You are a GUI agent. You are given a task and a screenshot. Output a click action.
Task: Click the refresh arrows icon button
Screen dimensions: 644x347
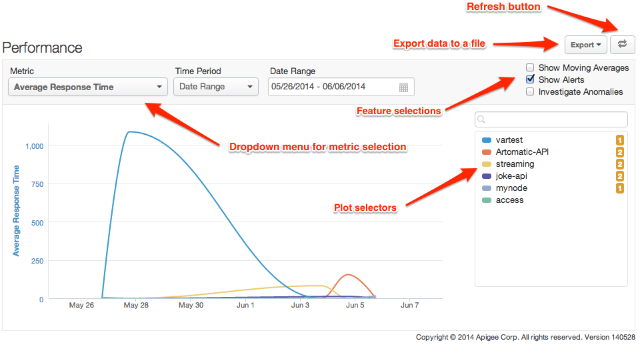coord(622,45)
